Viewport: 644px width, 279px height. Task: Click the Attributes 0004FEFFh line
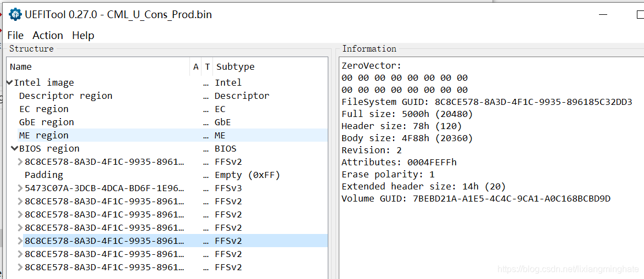click(399, 163)
